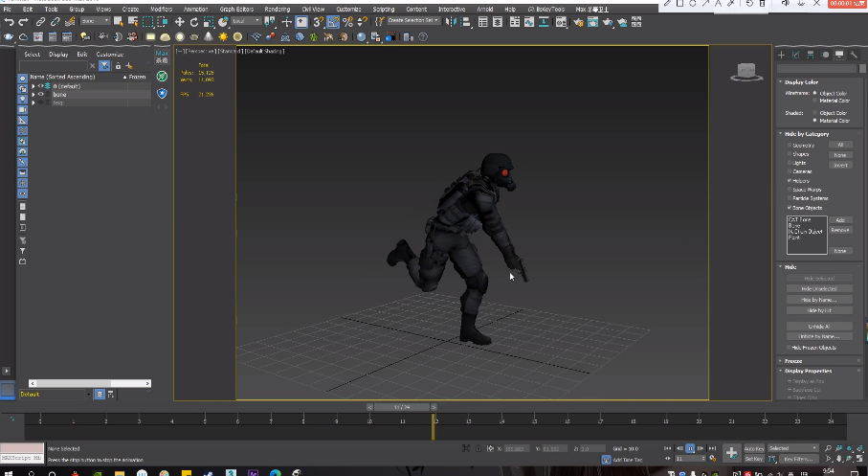Click the Auto Key button

coord(754,448)
